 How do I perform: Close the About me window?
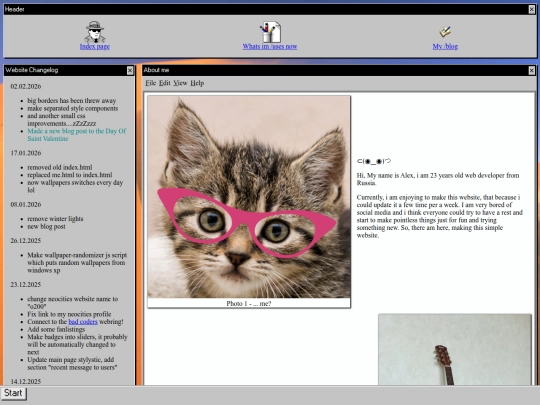(531, 70)
